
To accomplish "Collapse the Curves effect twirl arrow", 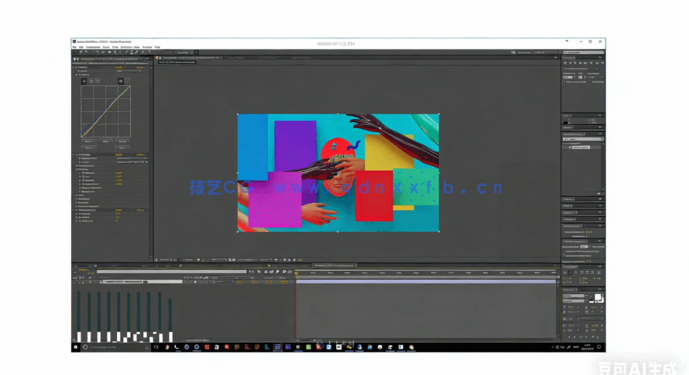I will (x=73, y=67).
